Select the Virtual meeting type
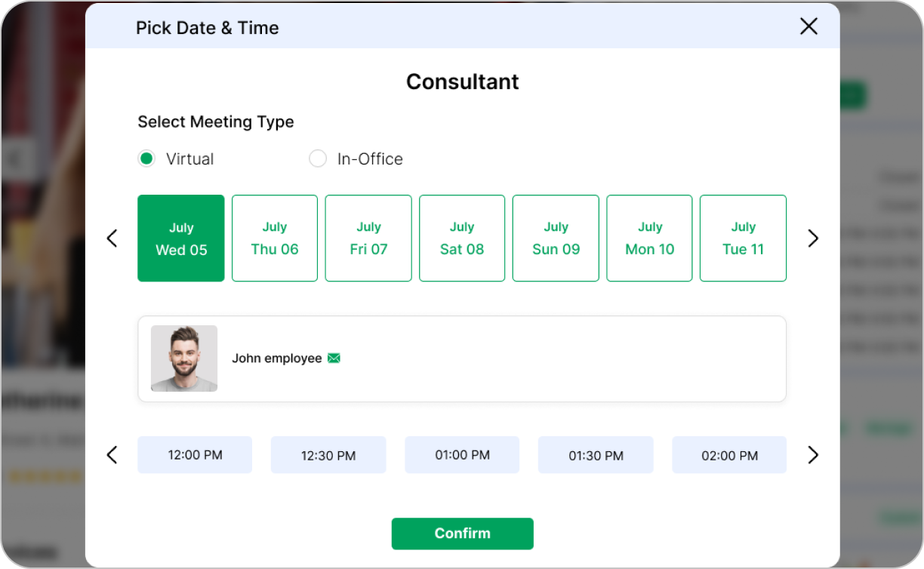The image size is (924, 569). coord(146,158)
